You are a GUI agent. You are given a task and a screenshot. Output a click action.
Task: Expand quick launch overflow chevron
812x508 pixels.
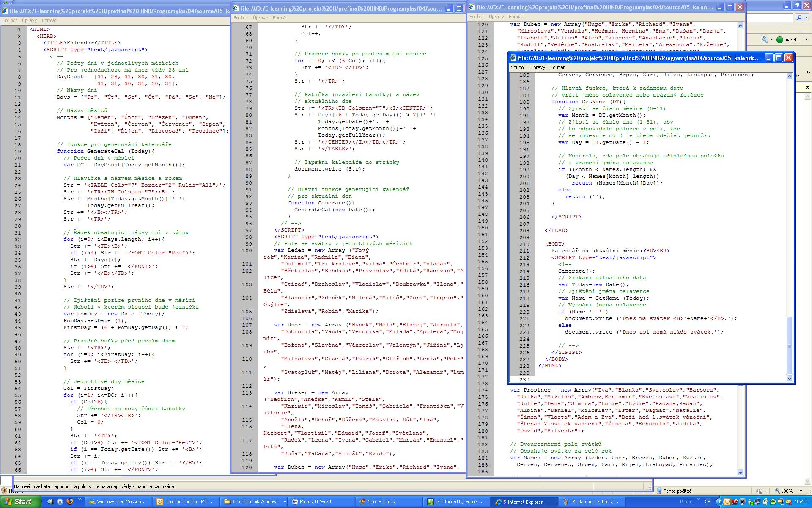pyautogui.click(x=80, y=499)
